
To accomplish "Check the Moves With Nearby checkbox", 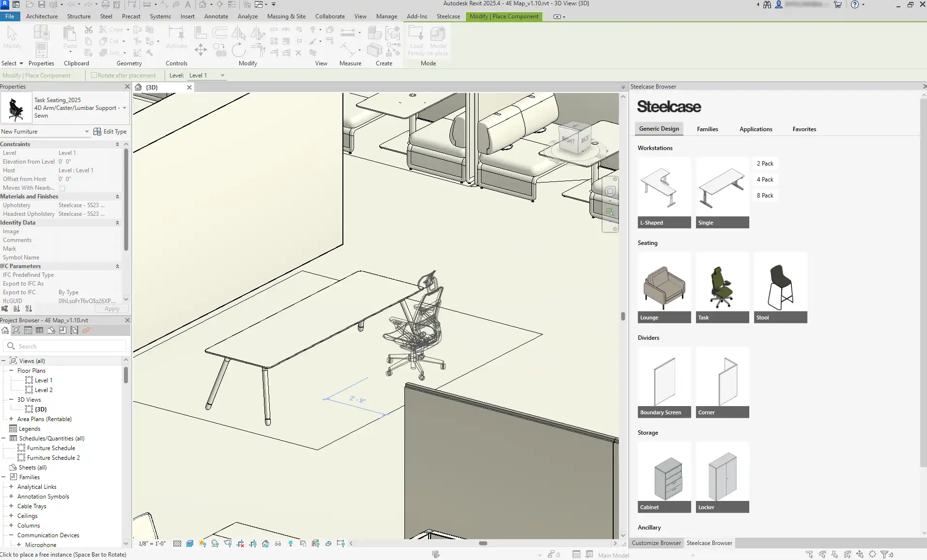I will (x=62, y=188).
